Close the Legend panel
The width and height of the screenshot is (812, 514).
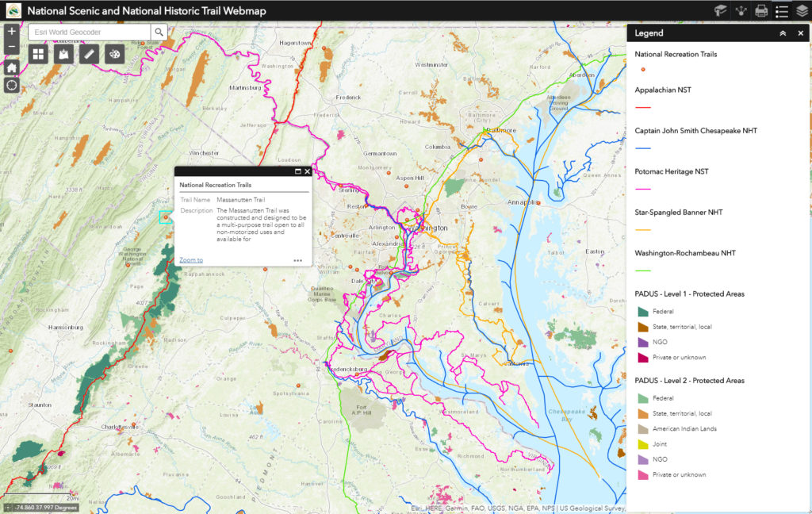tap(800, 33)
